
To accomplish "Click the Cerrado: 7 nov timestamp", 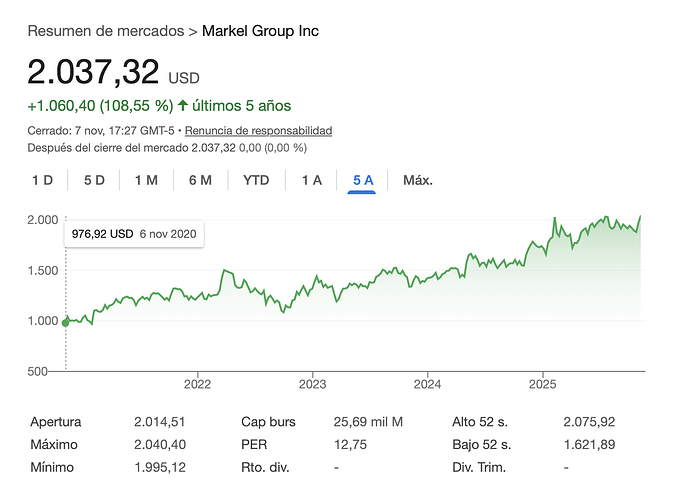I will point(101,131).
